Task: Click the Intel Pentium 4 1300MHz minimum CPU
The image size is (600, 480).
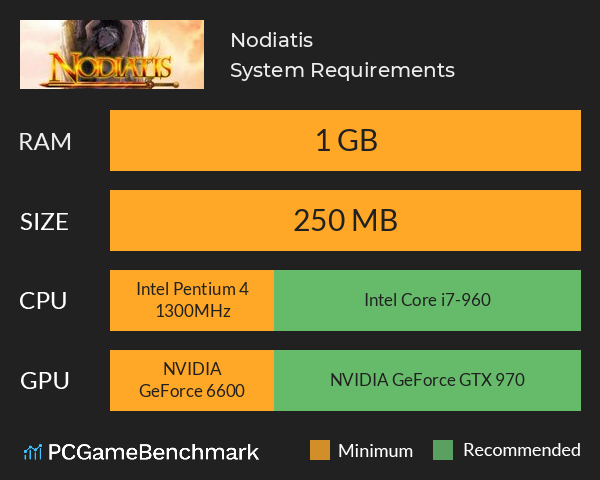Action: point(192,300)
